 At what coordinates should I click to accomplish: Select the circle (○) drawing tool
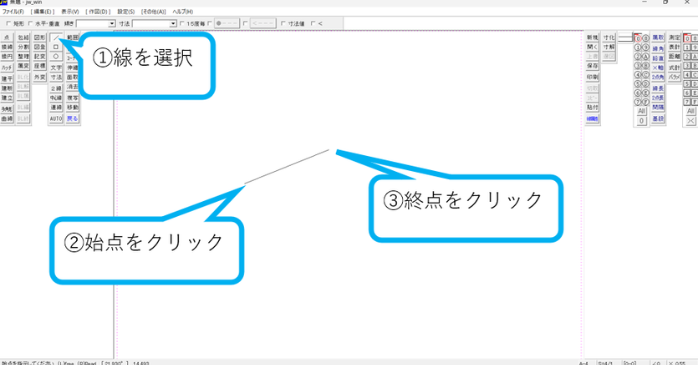(x=56, y=57)
